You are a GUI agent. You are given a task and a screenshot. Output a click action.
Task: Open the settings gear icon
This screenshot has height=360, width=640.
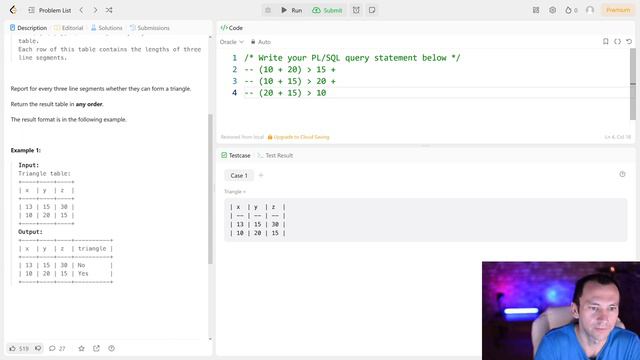tap(552, 10)
